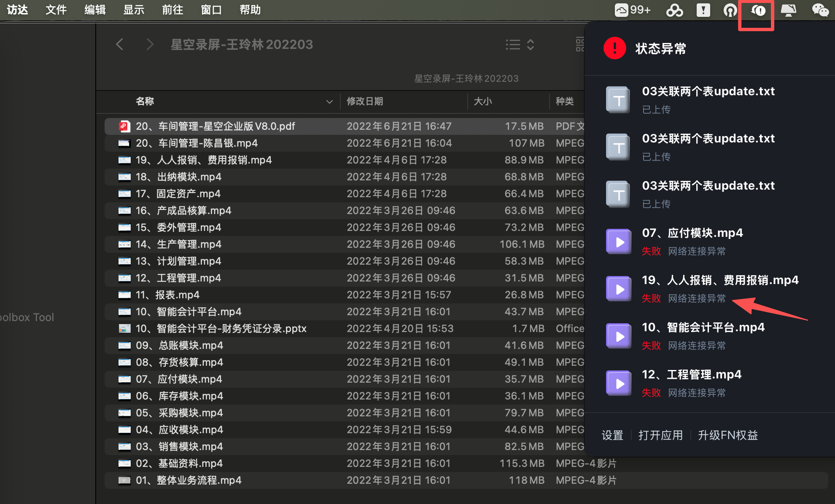This screenshot has height=504, width=835.
Task: Click the video icon beside 07、应付模块.mp4
Action: tap(618, 241)
